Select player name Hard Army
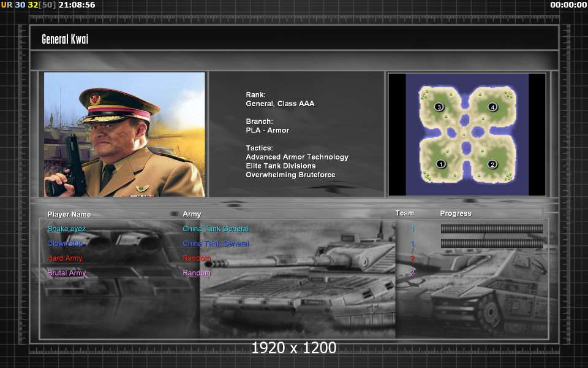 pos(64,258)
